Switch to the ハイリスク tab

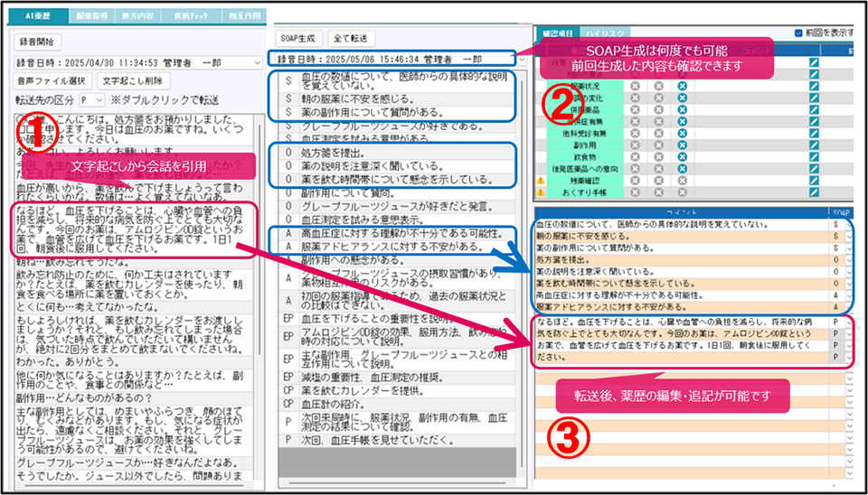601,33
